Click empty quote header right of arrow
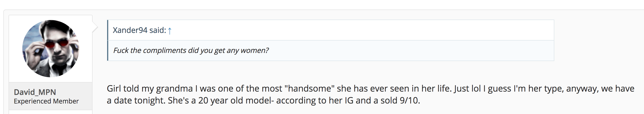The image size is (644, 114). 350,30
